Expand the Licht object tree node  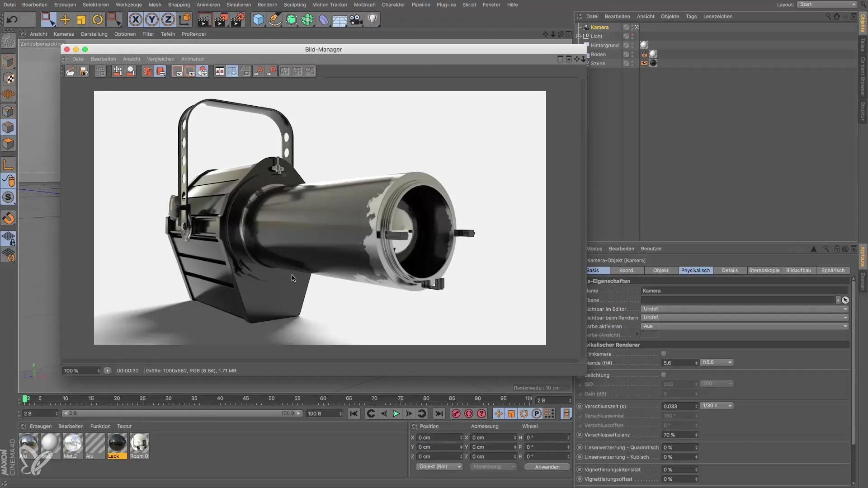click(x=579, y=36)
